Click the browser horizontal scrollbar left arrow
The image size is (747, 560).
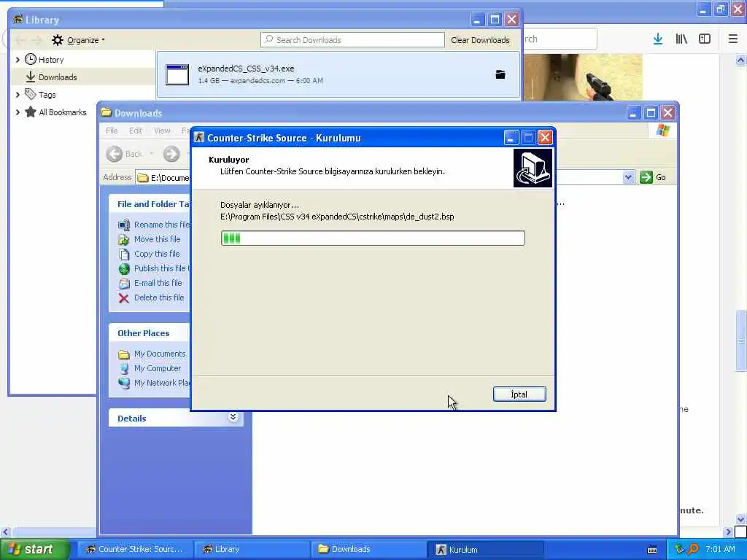[5, 532]
